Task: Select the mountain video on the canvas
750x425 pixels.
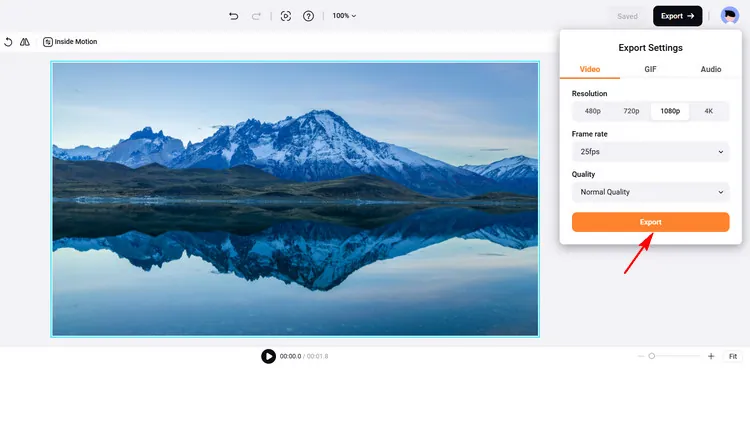Action: (x=295, y=199)
